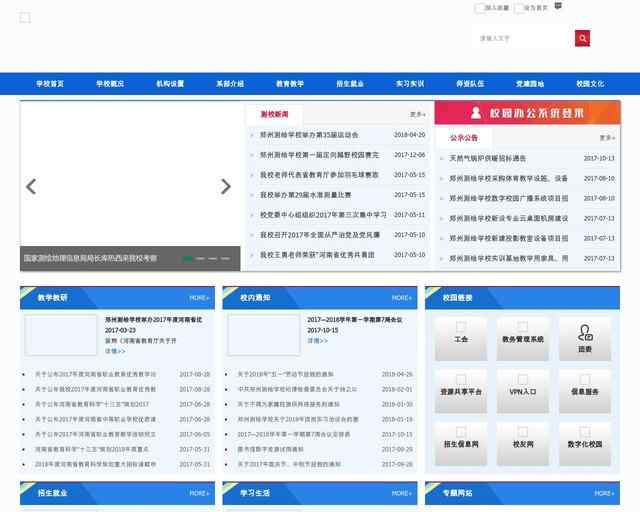This screenshot has height=512, width=640.
Task: Open the 资源共享平台 tile
Action: click(x=461, y=392)
